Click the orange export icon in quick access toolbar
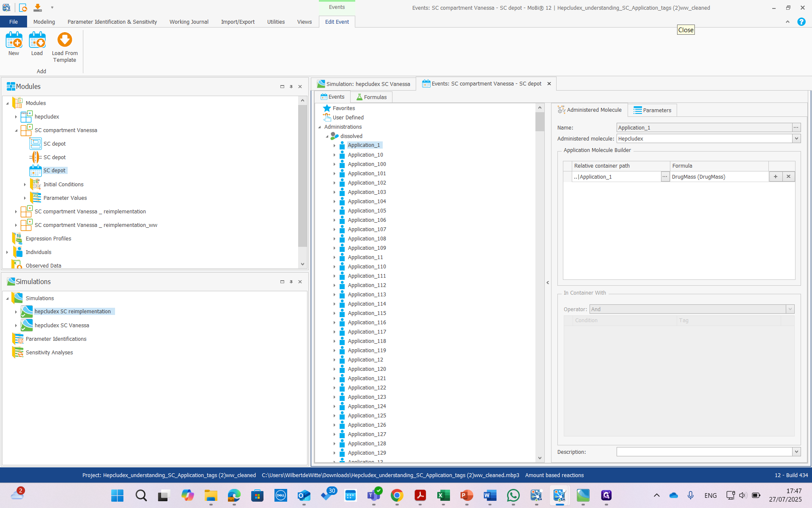Viewport: 812px width, 508px height. click(37, 7)
